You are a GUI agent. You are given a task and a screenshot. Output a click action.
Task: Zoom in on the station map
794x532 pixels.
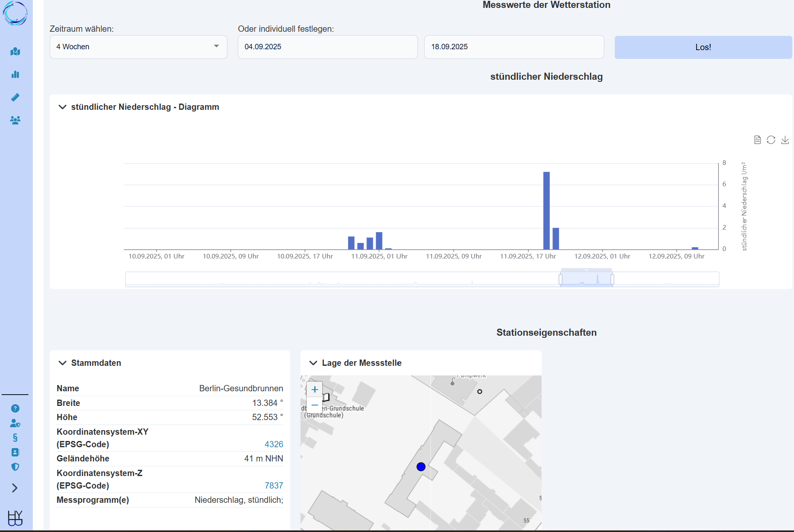tap(315, 390)
